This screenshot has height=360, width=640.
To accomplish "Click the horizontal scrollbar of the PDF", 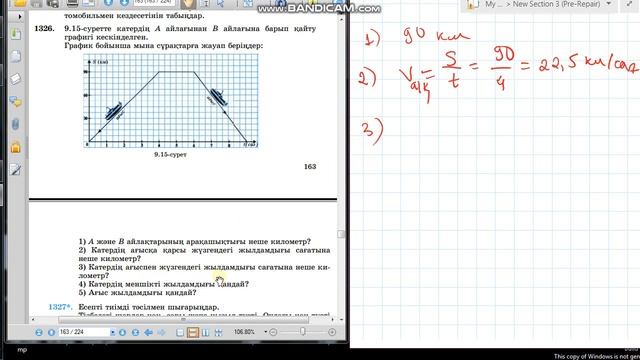I will pyautogui.click(x=183, y=320).
